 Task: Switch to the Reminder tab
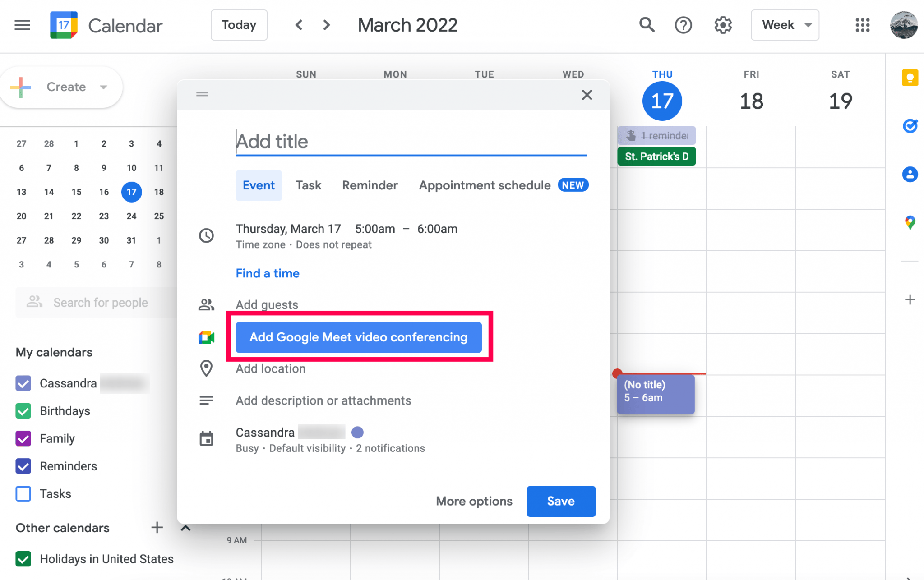(x=370, y=185)
